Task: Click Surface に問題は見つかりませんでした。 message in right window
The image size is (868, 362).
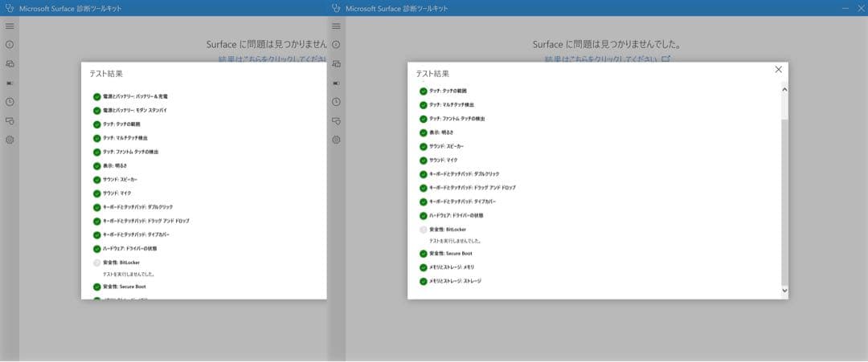Action: click(607, 44)
